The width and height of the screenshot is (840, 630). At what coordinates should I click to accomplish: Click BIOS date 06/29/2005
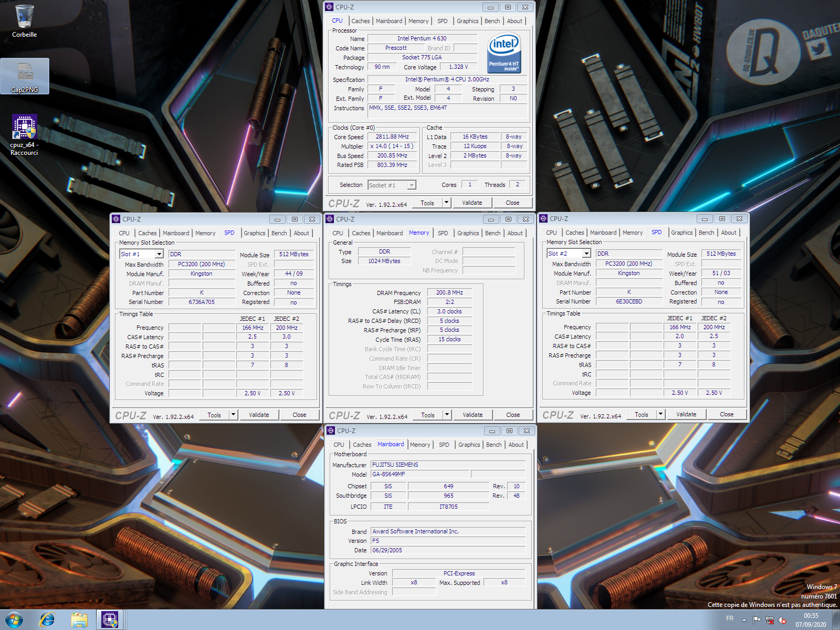coord(448,550)
